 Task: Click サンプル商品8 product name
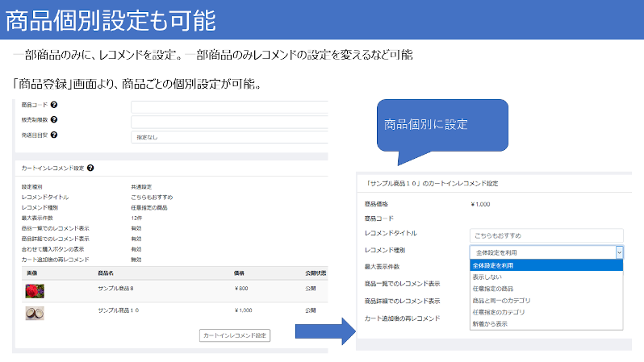115,289
